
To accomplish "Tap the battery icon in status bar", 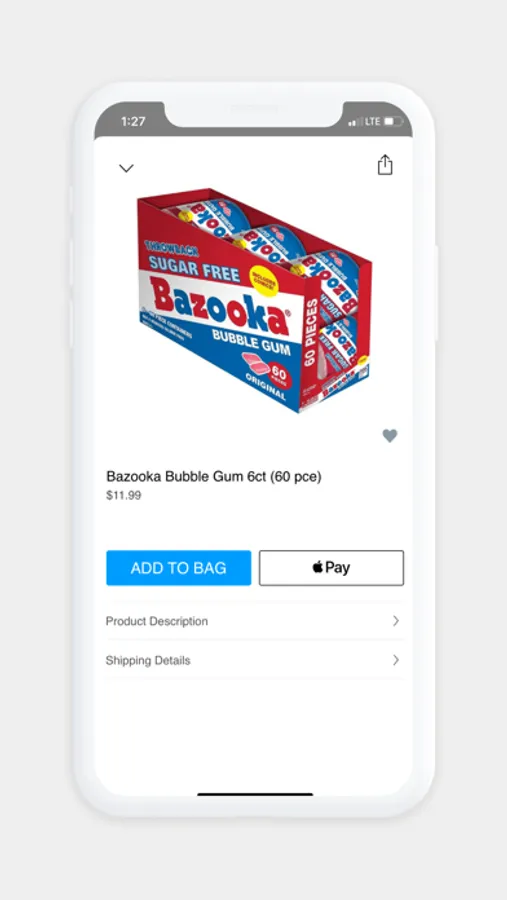I will click(394, 122).
